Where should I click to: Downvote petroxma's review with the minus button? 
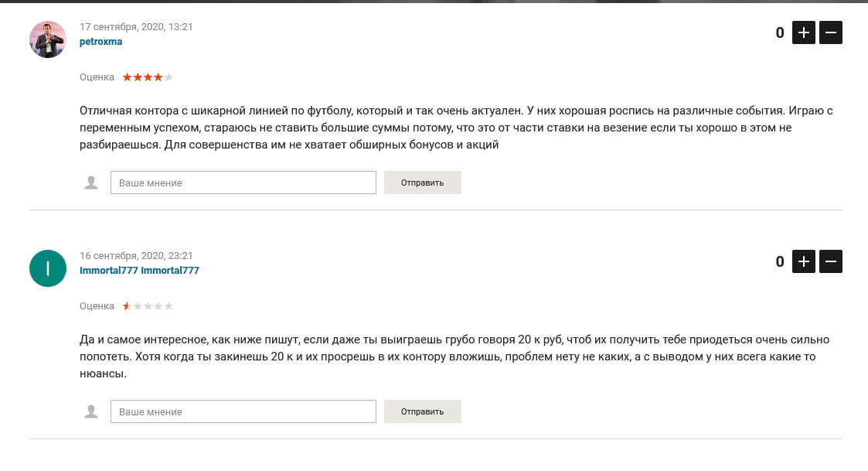click(830, 32)
